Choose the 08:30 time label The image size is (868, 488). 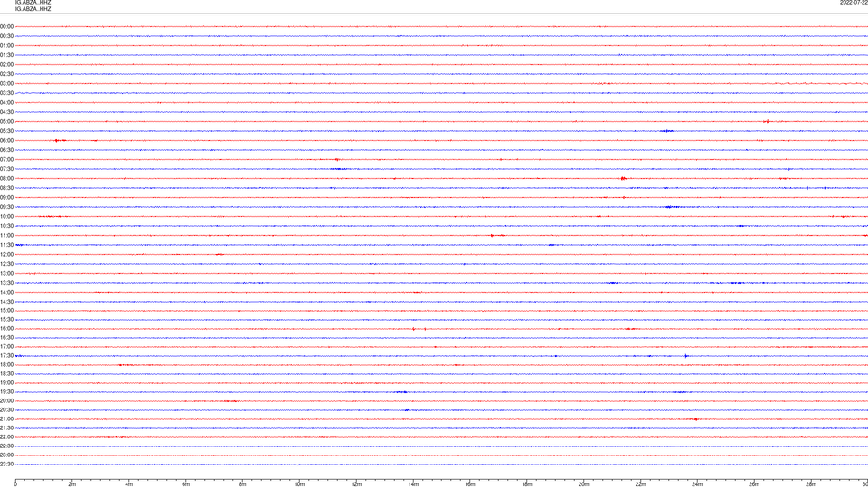(x=6, y=188)
